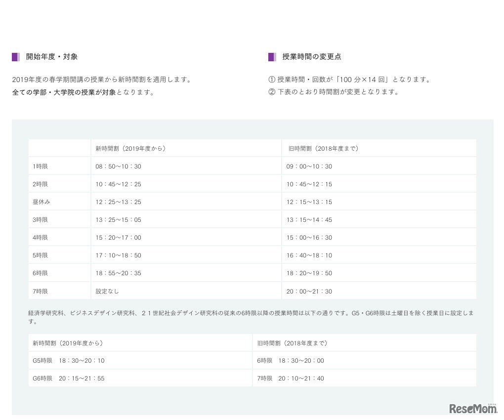Image resolution: width=504 pixels, height=420 pixels.
Task: Select the 1時限 row label
Action: [41, 167]
